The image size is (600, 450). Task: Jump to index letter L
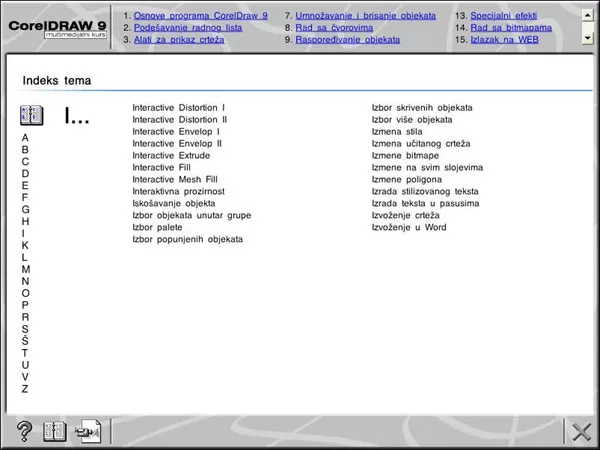tap(25, 257)
